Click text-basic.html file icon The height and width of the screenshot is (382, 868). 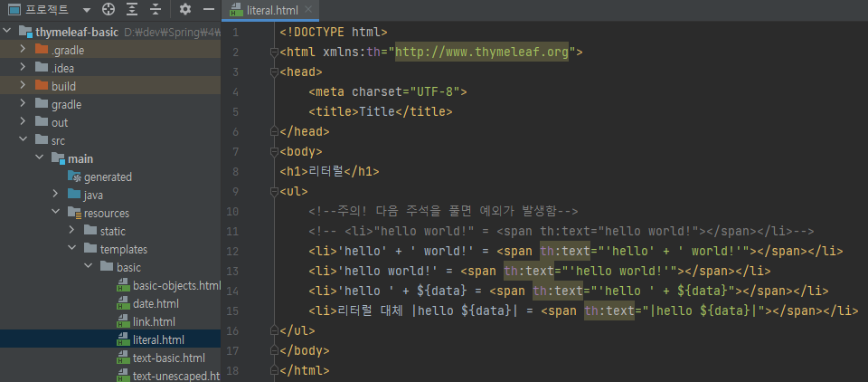[x=123, y=358]
